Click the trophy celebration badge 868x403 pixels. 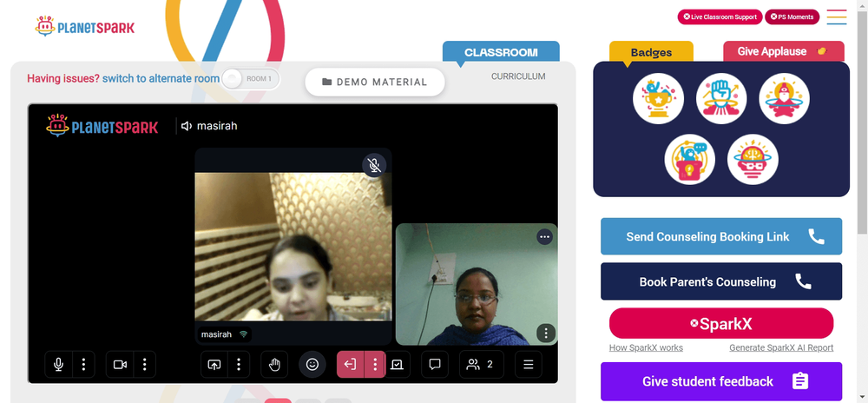click(658, 99)
